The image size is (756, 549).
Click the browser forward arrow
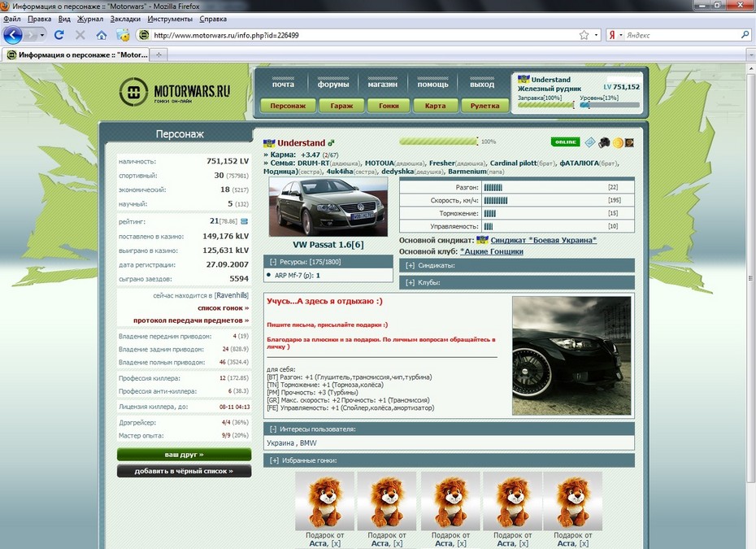[x=30, y=35]
